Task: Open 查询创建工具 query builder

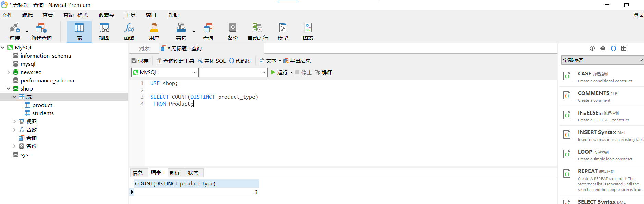Action: point(175,61)
